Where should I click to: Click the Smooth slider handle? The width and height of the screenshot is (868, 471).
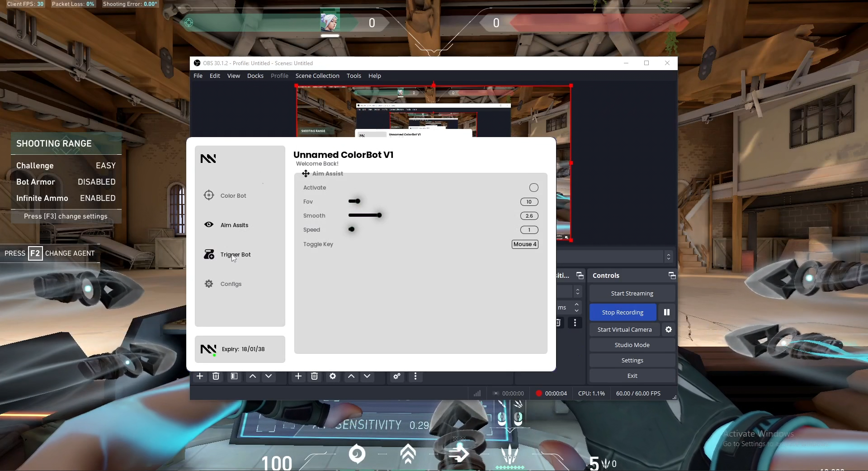pyautogui.click(x=379, y=215)
